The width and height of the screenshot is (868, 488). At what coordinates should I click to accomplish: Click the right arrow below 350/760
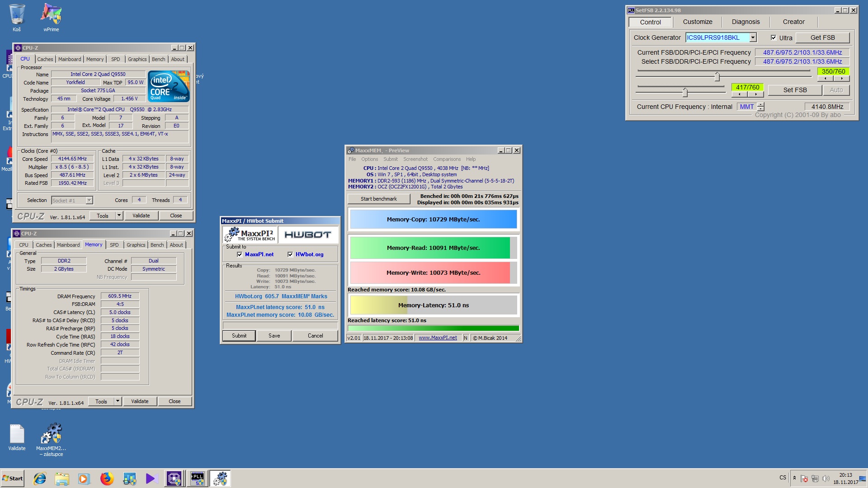coord(842,79)
